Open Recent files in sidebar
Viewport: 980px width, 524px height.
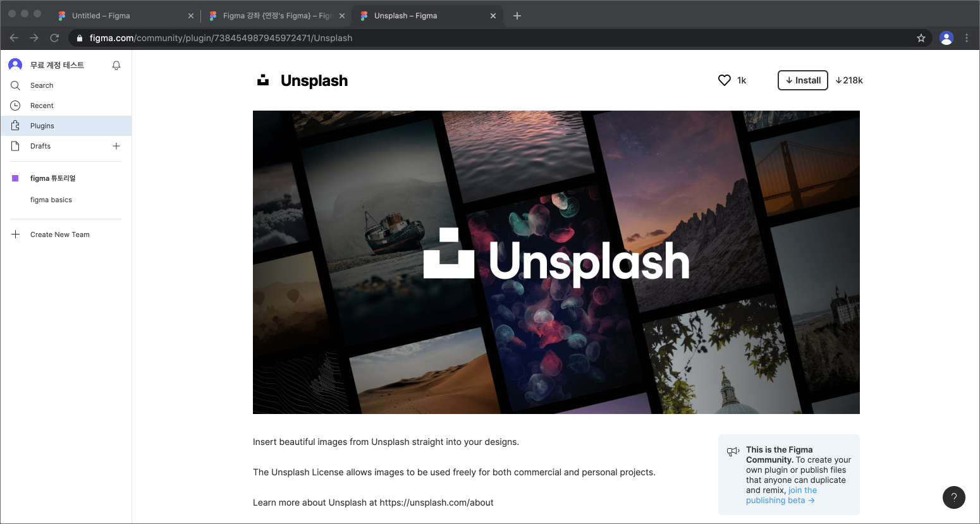pyautogui.click(x=66, y=106)
